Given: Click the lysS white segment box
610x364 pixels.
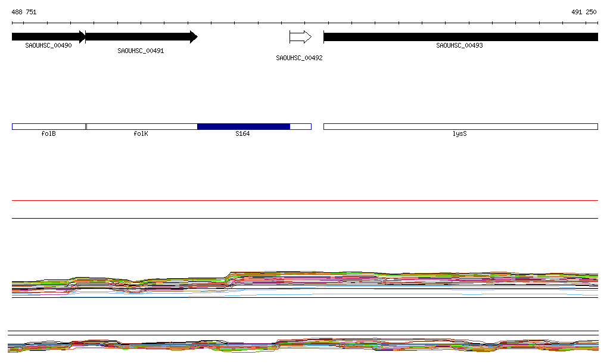Looking at the screenshot, I should point(460,126).
